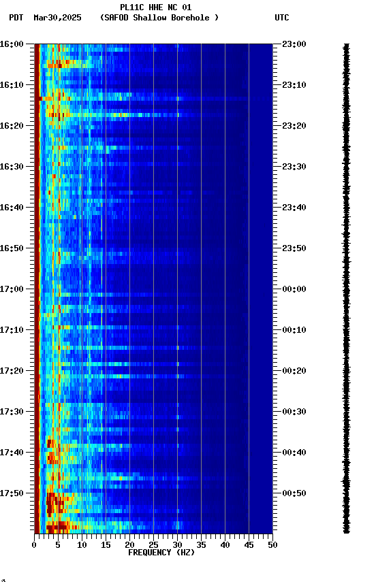The width and height of the screenshot is (376, 588).
Task: Click the '16:30' PDT time label
Action: tap(12, 167)
